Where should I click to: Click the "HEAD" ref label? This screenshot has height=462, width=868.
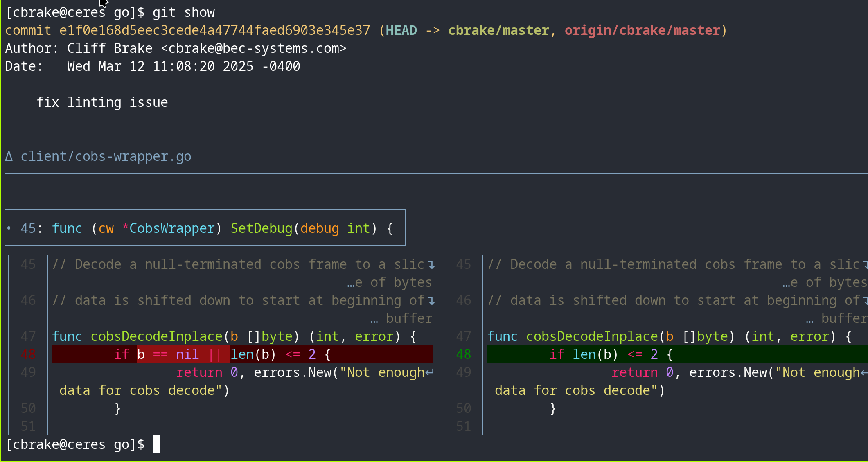pos(401,30)
